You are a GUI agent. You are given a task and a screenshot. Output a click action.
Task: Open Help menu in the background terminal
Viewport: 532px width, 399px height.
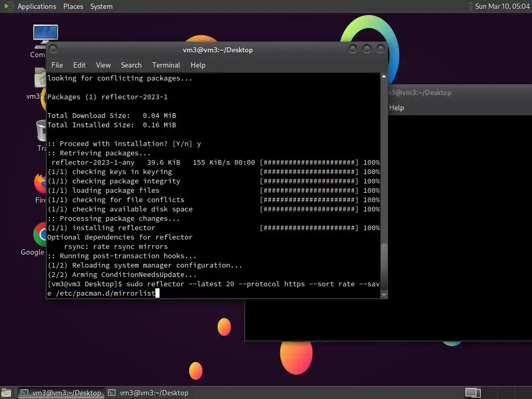pyautogui.click(x=396, y=108)
